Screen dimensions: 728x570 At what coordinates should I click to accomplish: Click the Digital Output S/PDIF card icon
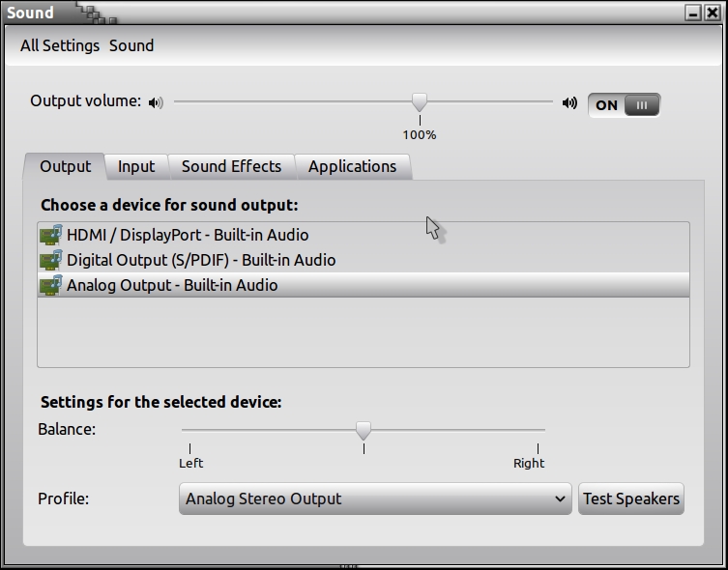point(50,260)
